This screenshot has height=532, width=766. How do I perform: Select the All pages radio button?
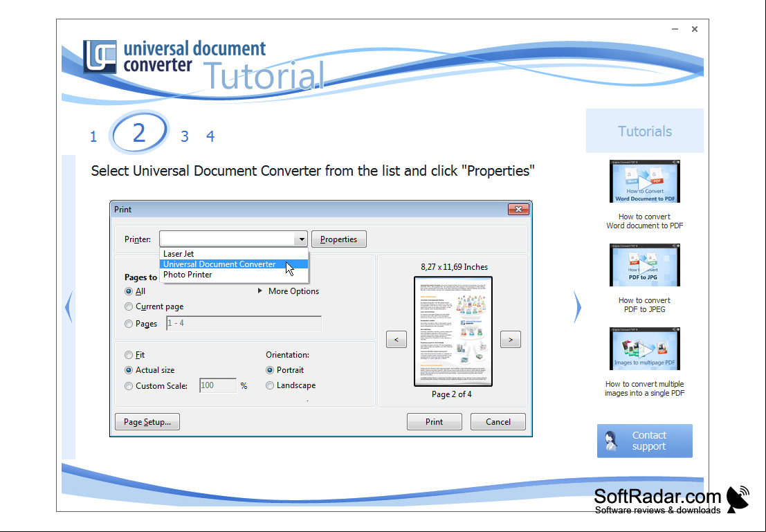129,291
